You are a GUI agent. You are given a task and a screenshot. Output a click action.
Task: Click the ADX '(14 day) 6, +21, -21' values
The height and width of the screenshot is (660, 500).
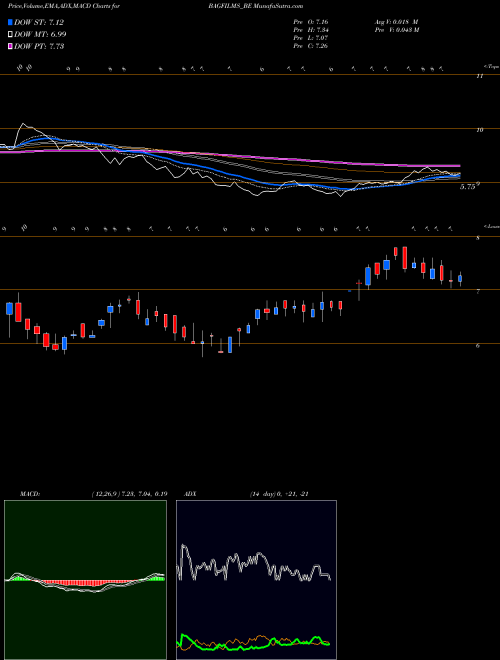[279, 494]
